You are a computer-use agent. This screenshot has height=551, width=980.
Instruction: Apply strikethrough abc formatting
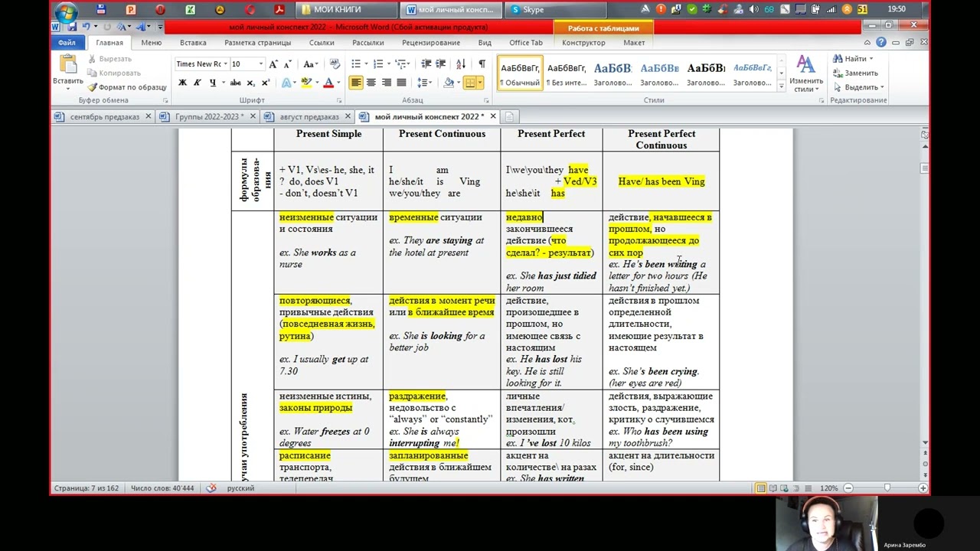click(236, 83)
